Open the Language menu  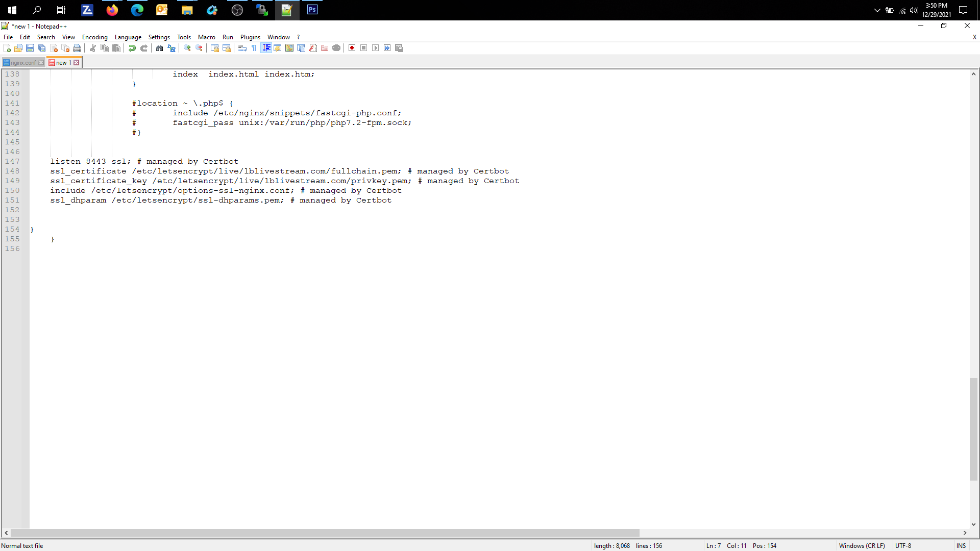pyautogui.click(x=128, y=37)
